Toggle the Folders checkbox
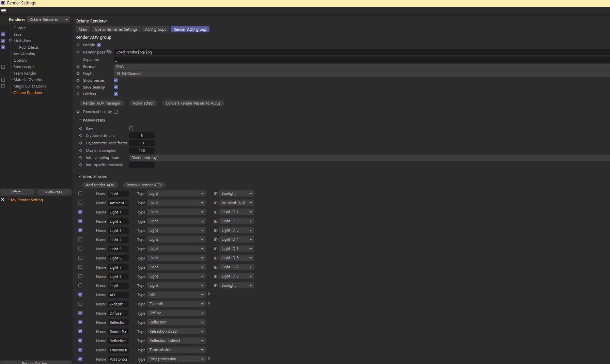The height and width of the screenshot is (364, 610). click(116, 94)
